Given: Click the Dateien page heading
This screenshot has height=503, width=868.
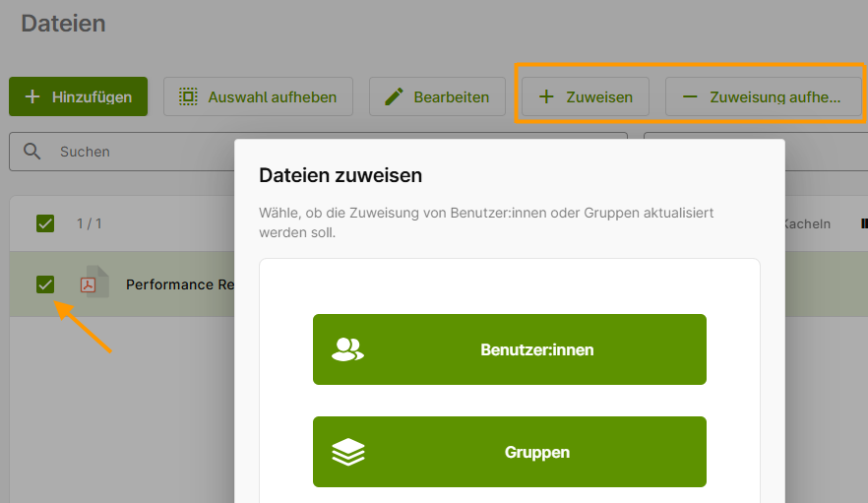Looking at the screenshot, I should 63,24.
